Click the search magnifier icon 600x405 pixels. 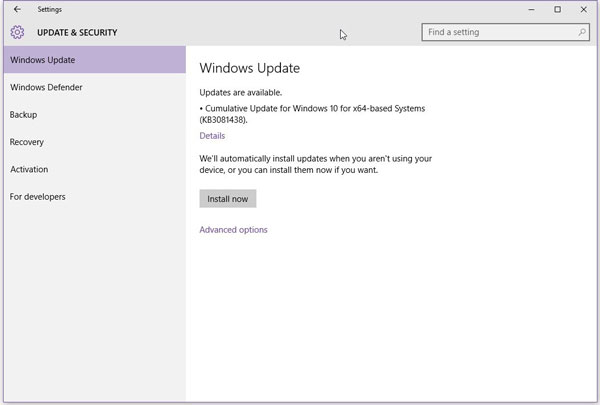[582, 32]
